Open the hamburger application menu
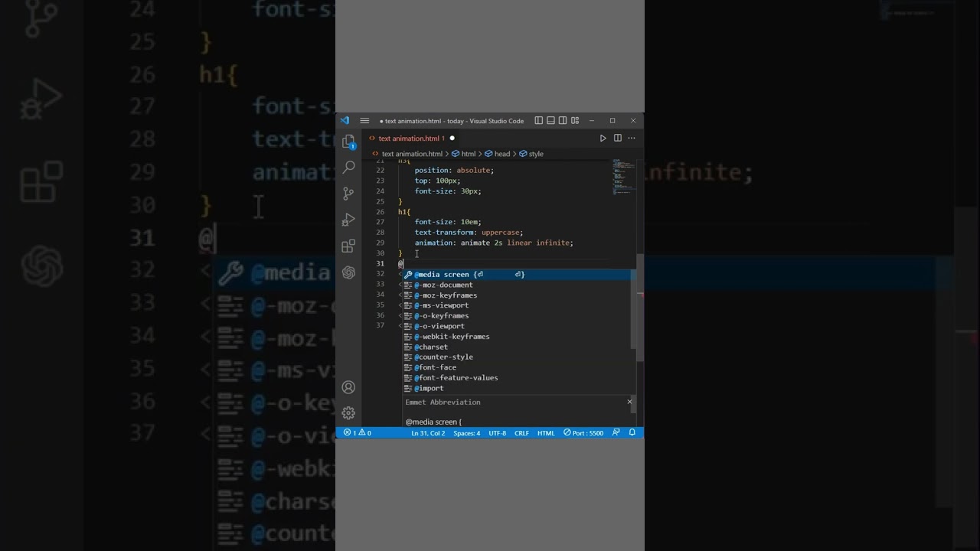Image resolution: width=980 pixels, height=551 pixels. [364, 121]
